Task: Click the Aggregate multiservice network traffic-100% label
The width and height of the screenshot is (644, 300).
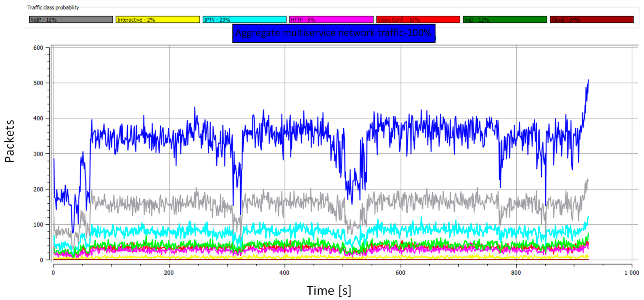Action: coord(334,33)
